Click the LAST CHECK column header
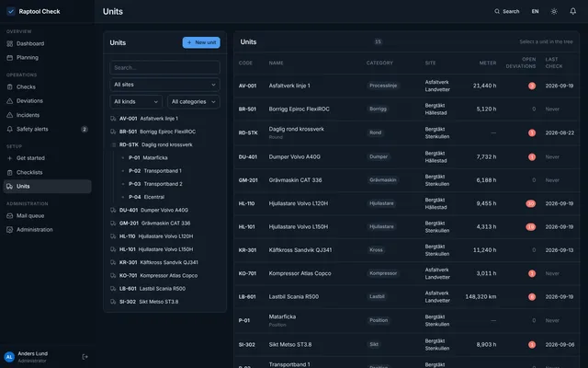 pyautogui.click(x=554, y=63)
